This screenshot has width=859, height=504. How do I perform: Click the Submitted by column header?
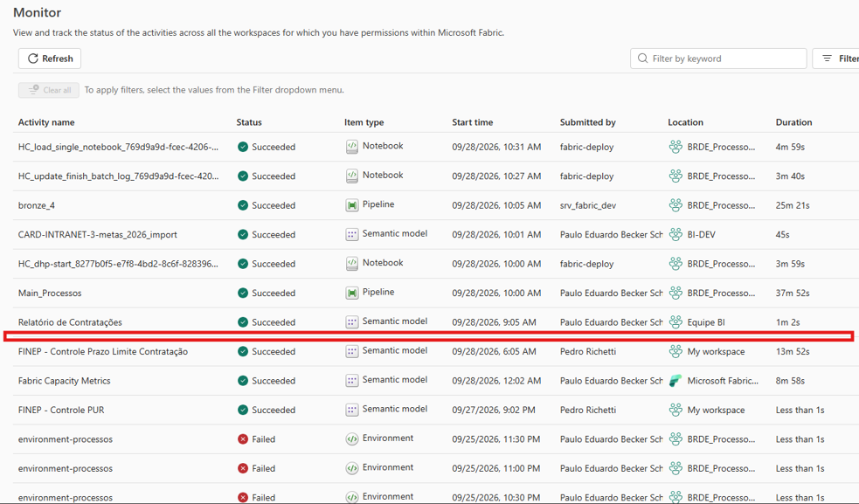click(588, 122)
